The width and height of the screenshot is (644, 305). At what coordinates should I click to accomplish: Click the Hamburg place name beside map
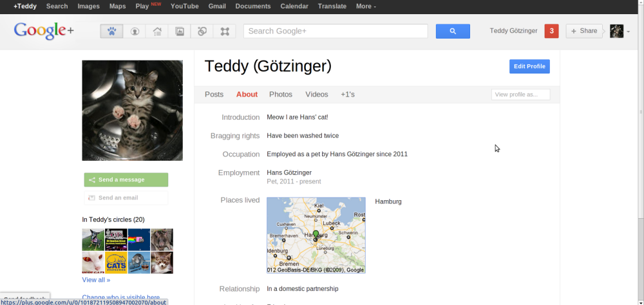[x=388, y=201]
